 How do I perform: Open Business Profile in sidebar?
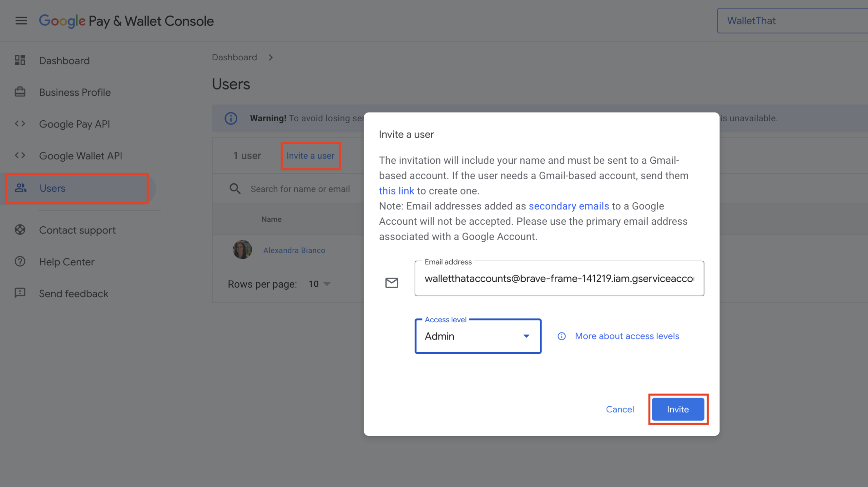tap(75, 92)
